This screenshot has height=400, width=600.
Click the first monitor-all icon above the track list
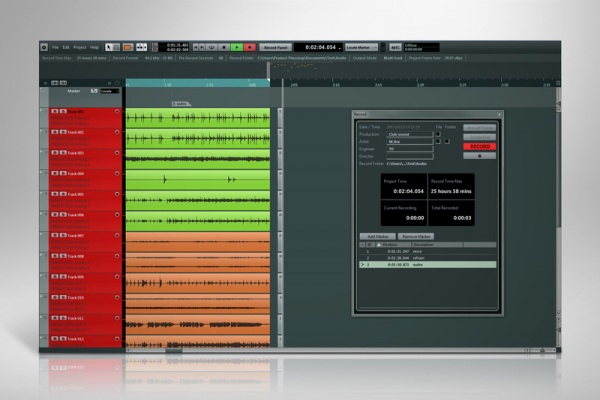coord(55,83)
